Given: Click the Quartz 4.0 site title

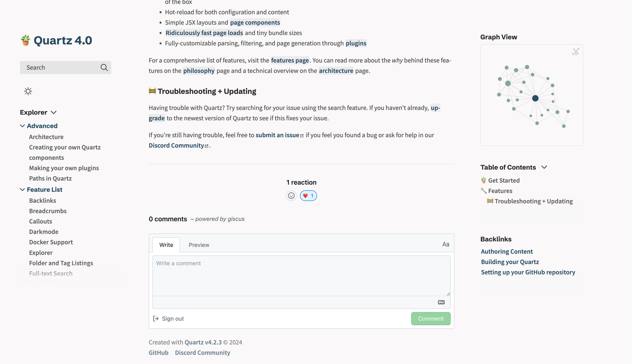Looking at the screenshot, I should tap(63, 40).
